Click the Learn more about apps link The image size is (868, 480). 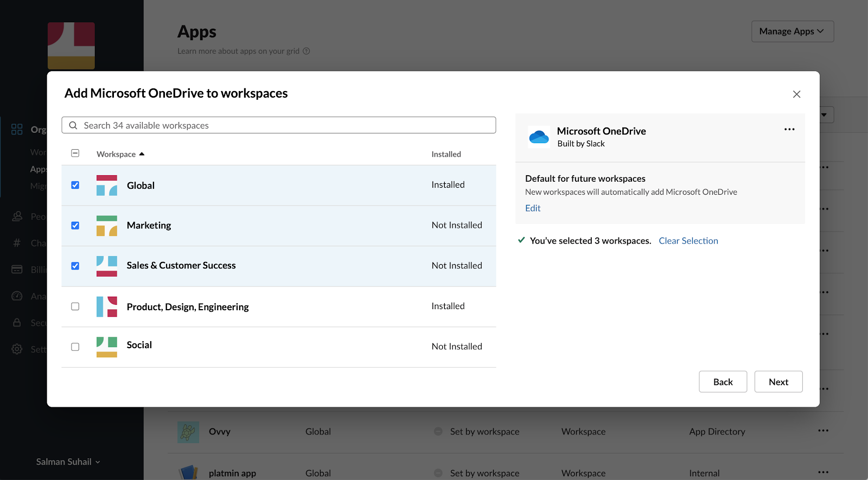click(x=238, y=51)
